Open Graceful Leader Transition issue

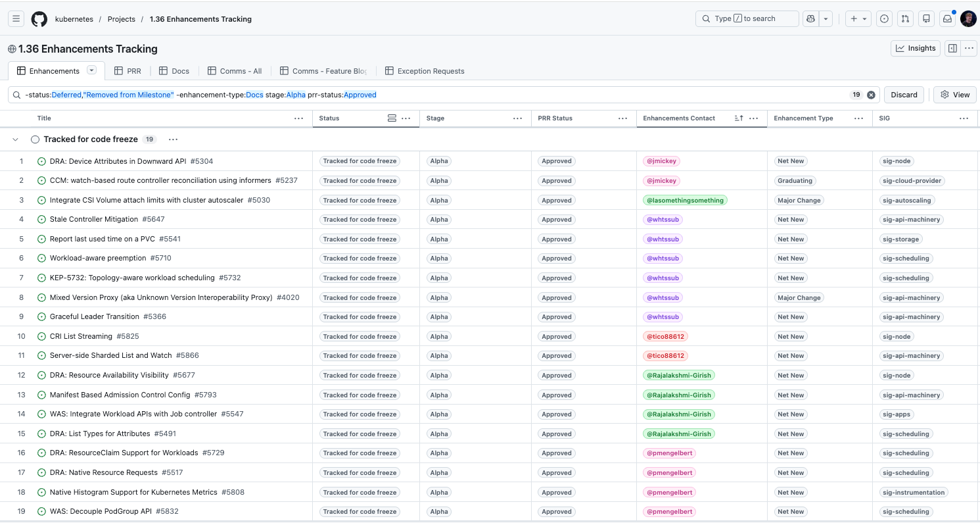tap(95, 317)
